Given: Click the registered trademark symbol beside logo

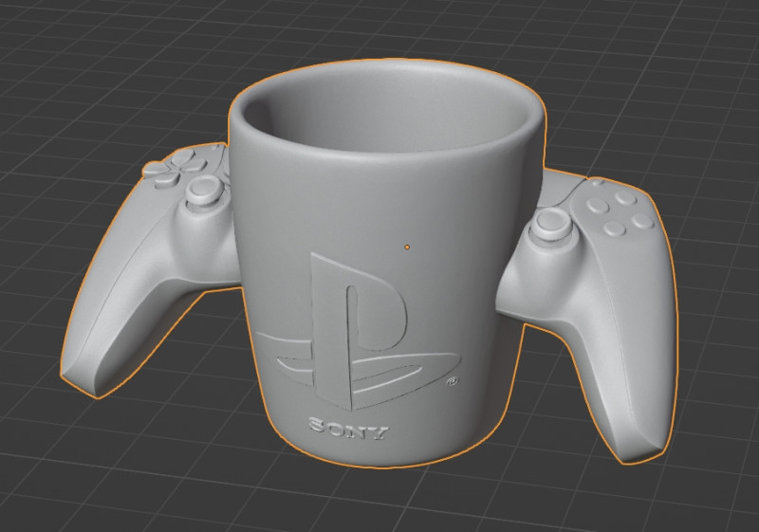Looking at the screenshot, I should [453, 383].
